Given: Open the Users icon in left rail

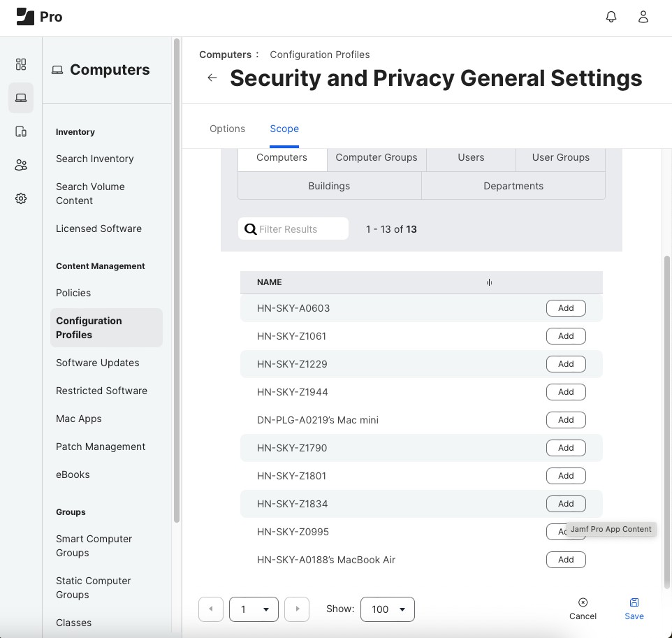Looking at the screenshot, I should click(21, 165).
